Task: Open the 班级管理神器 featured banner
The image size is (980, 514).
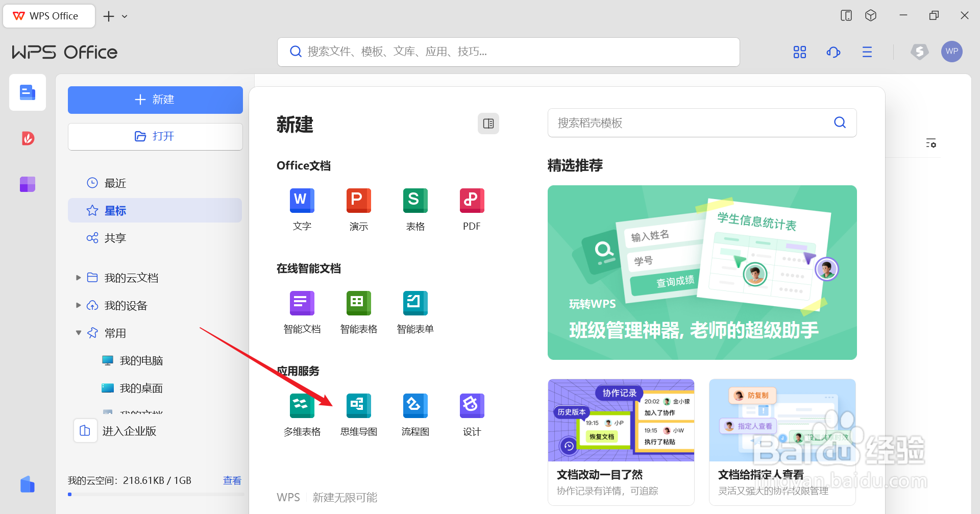Action: click(x=702, y=273)
